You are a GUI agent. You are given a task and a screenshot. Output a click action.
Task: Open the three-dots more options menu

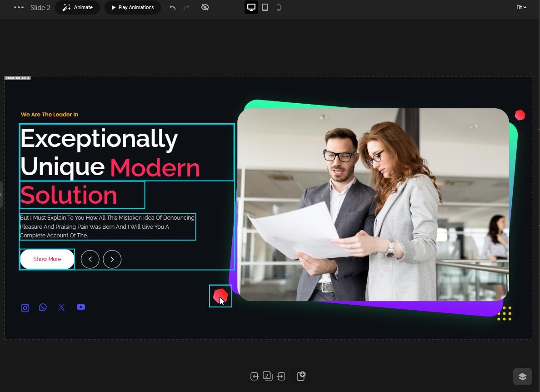19,7
